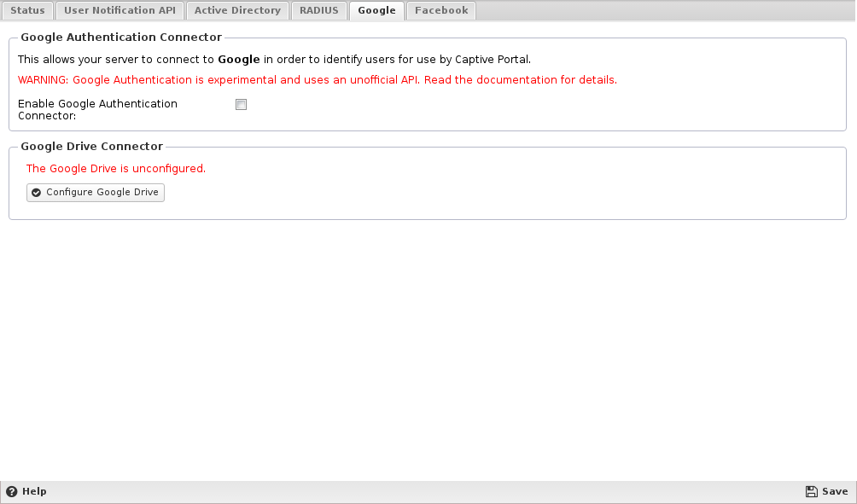Click "The Google Drive is unconfigured" message
Viewport: 857px width, 504px height.
(x=116, y=169)
